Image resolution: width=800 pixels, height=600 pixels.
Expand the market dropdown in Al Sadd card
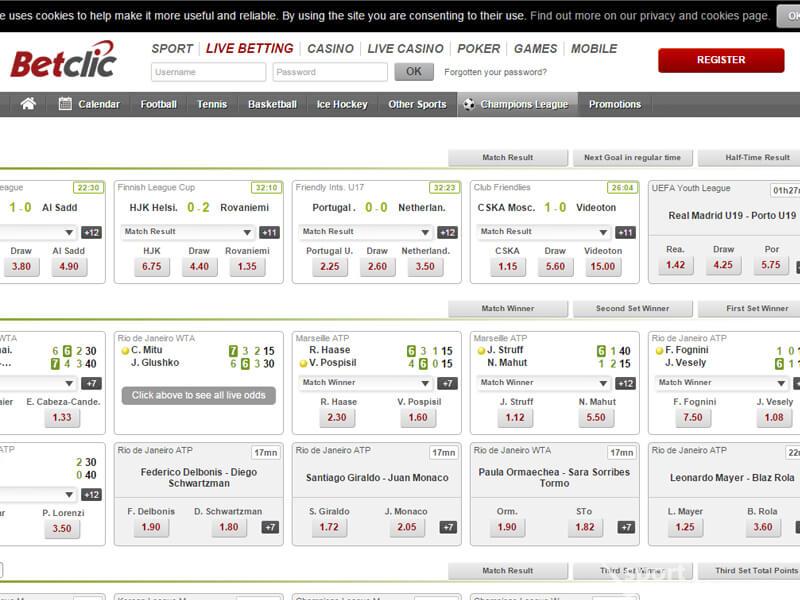[38, 232]
